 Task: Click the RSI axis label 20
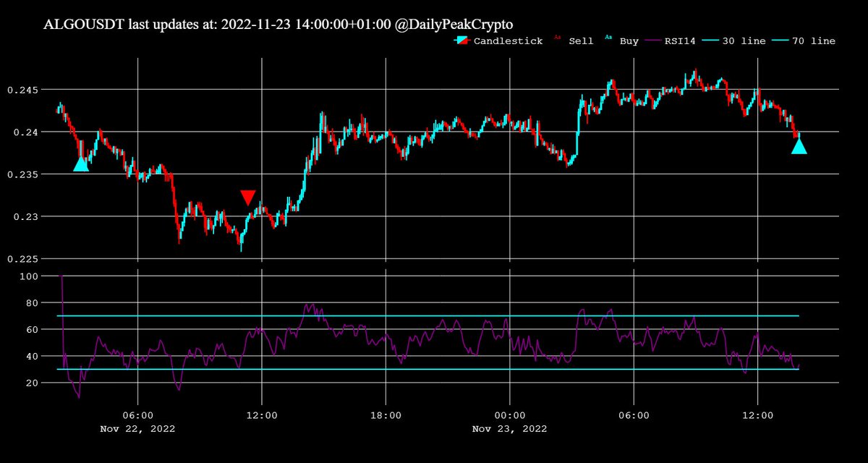tap(33, 383)
